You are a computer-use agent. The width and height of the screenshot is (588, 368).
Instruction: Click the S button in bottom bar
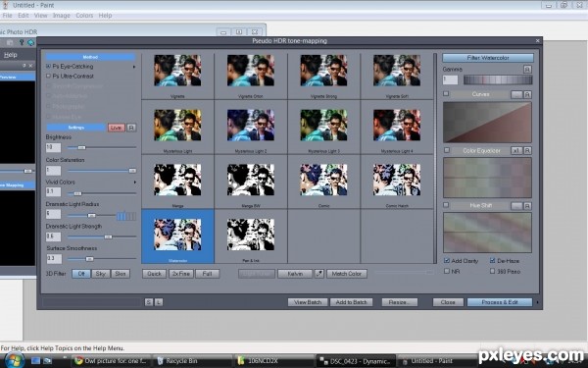(x=149, y=302)
